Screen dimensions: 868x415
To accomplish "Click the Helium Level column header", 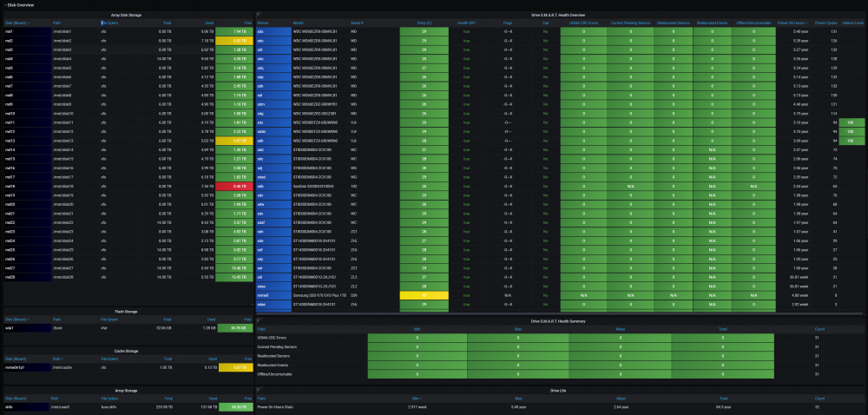I will click(852, 23).
